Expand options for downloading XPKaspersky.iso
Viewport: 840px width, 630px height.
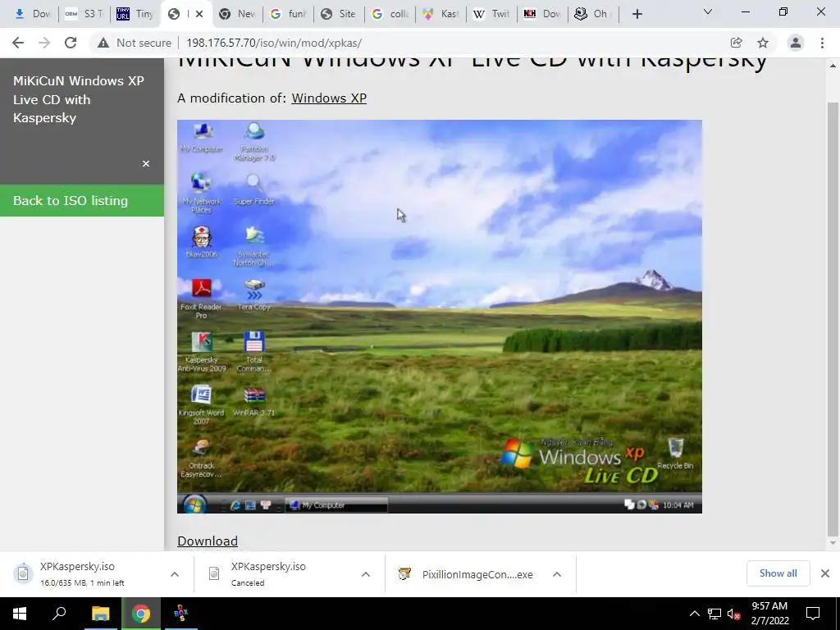click(175, 573)
